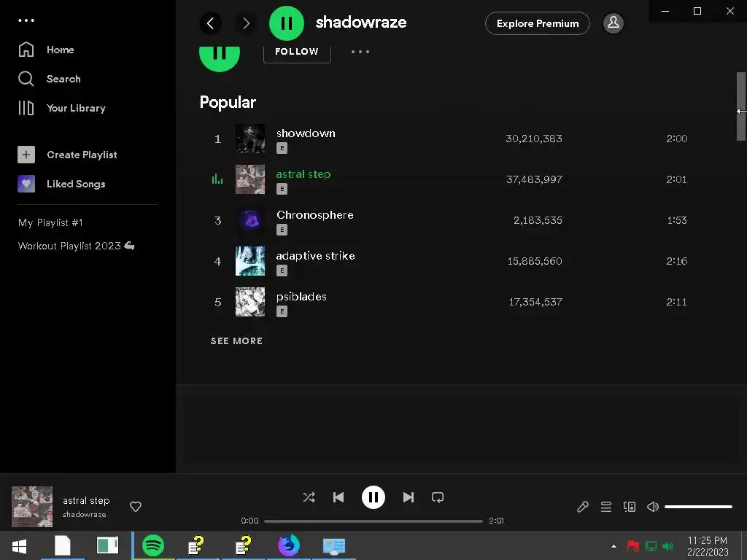Click the red flag tray icon
This screenshot has height=560, width=747.
click(632, 546)
